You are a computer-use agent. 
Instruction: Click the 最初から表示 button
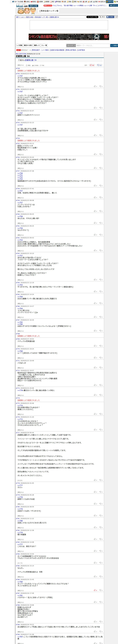point(28,46)
